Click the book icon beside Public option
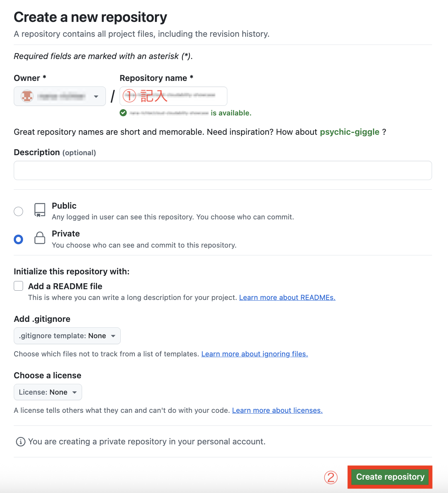This screenshot has height=493, width=448. coord(39,210)
